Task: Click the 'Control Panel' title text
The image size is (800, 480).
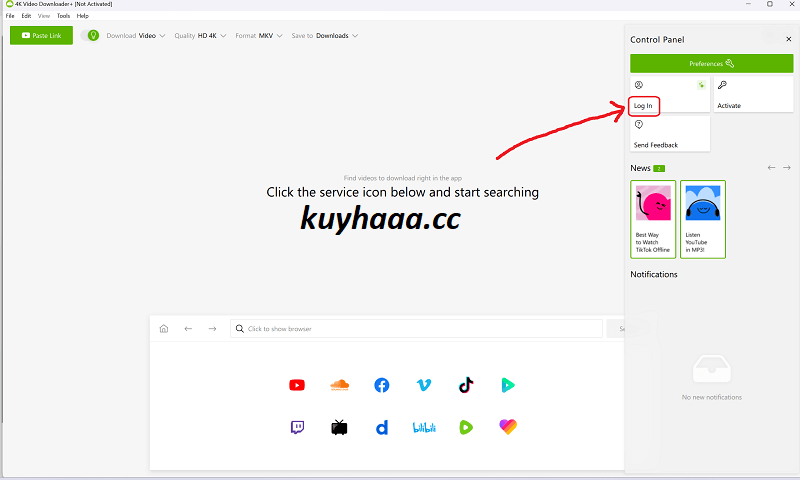Action: coord(657,39)
